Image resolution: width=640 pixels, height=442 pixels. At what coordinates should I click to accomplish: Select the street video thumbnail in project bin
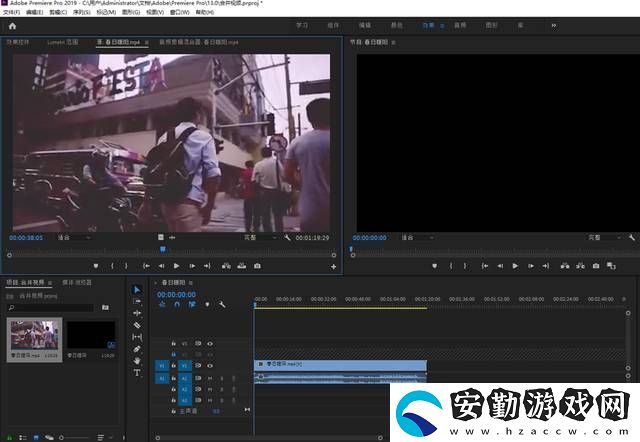35,340
